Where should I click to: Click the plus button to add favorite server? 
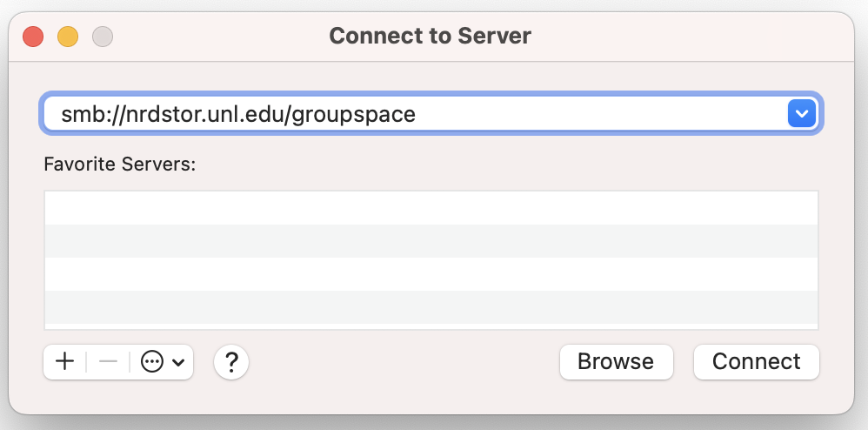65,362
